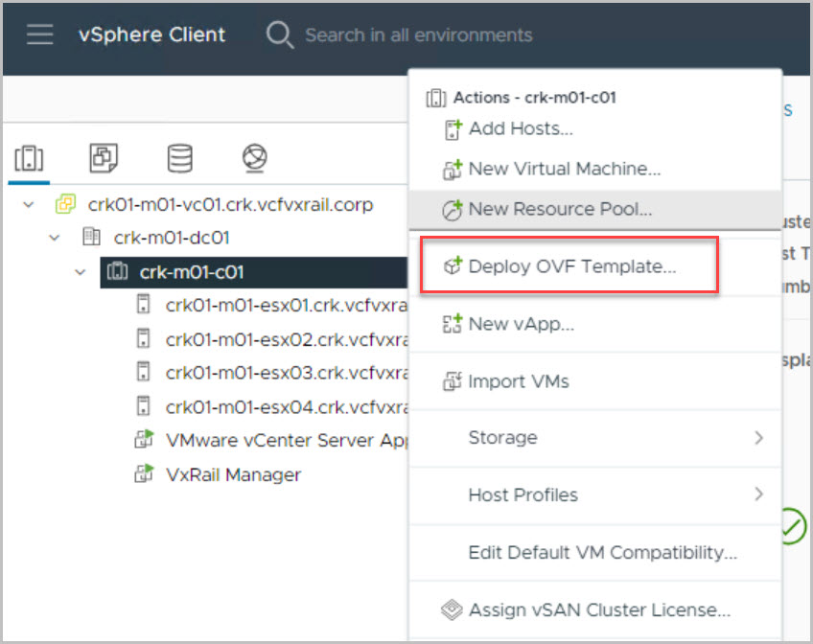813x644 pixels.
Task: Click the Deploy OVF Template icon
Action: [452, 266]
